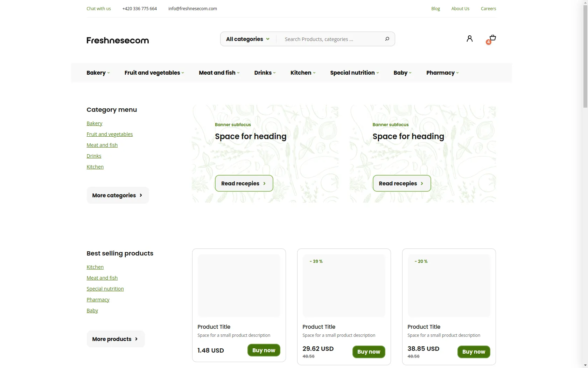This screenshot has width=588, height=368.
Task: Expand the Bakery navigation menu
Action: [98, 73]
